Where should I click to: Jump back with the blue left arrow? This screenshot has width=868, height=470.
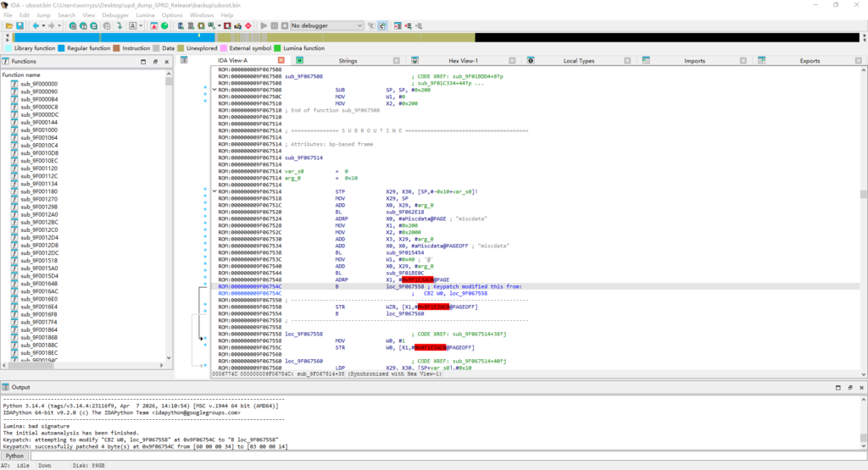point(36,26)
